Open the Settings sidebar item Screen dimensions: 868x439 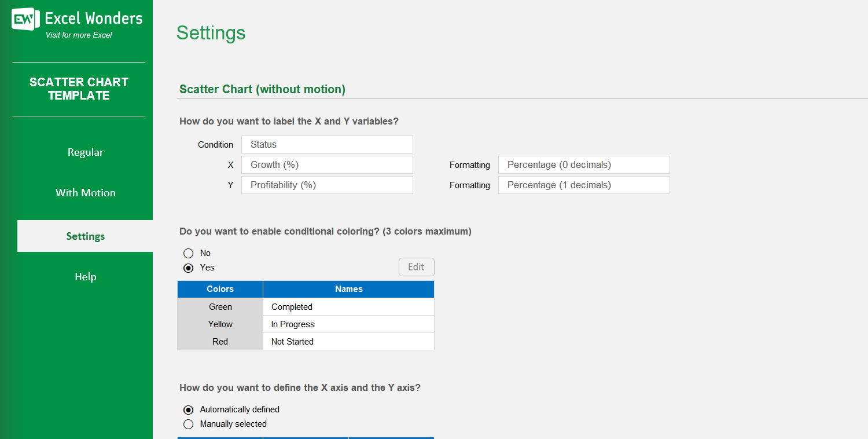85,236
